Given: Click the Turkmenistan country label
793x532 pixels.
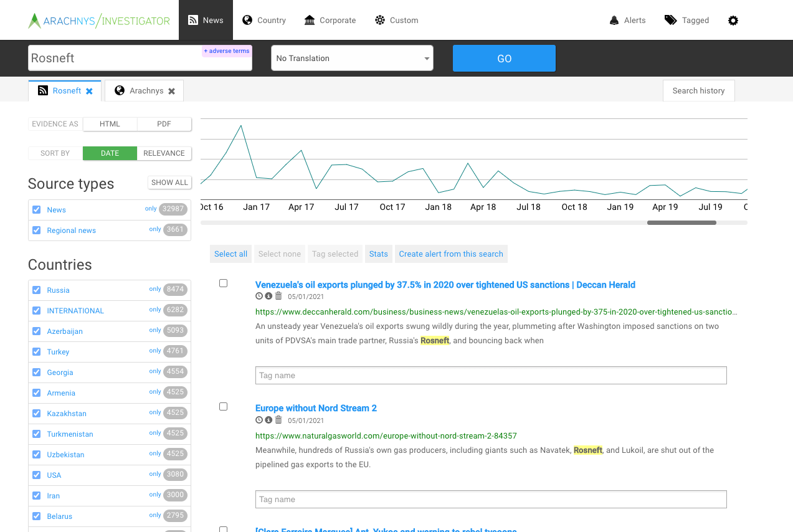Looking at the screenshot, I should pyautogui.click(x=70, y=434).
